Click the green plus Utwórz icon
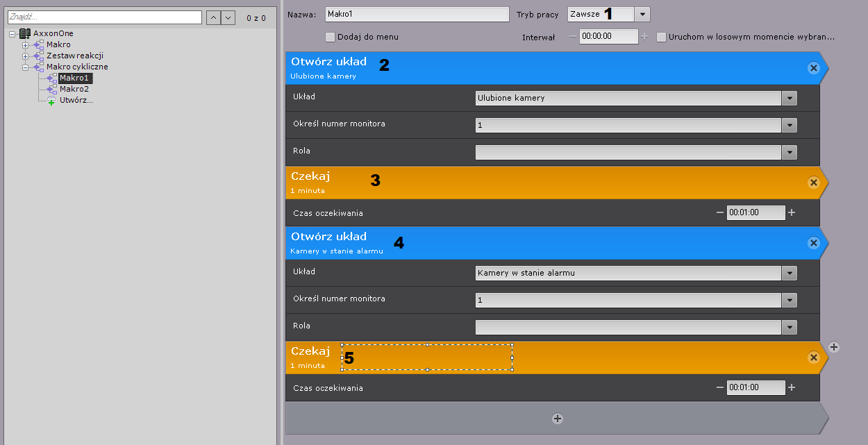 pos(51,101)
